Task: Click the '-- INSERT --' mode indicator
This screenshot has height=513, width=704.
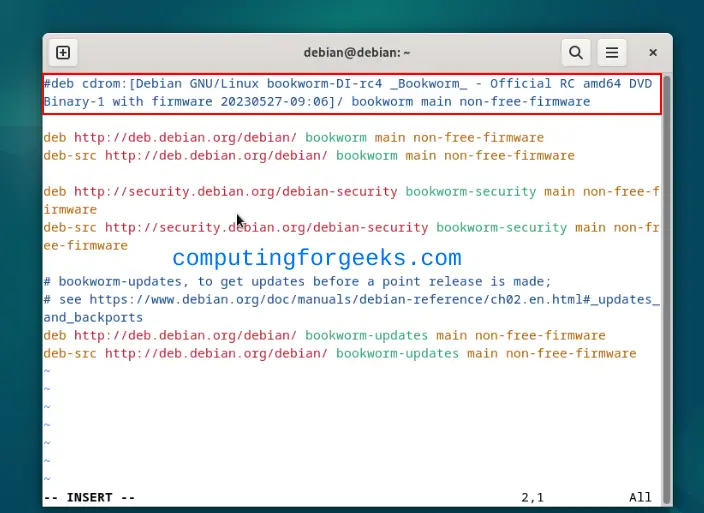Action: (x=89, y=497)
